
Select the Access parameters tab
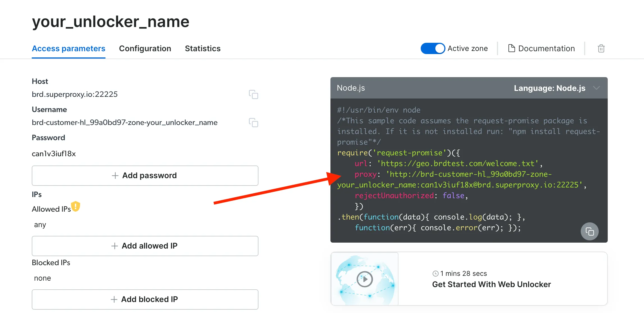click(68, 48)
